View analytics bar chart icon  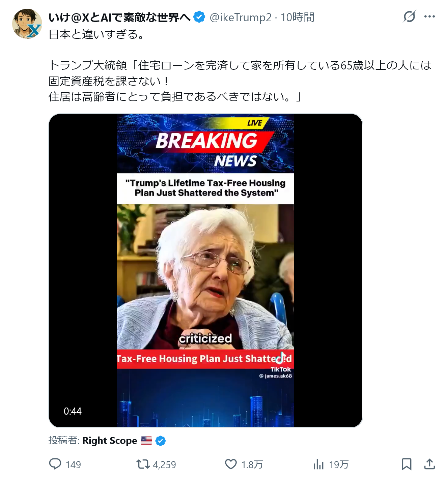[x=318, y=464]
